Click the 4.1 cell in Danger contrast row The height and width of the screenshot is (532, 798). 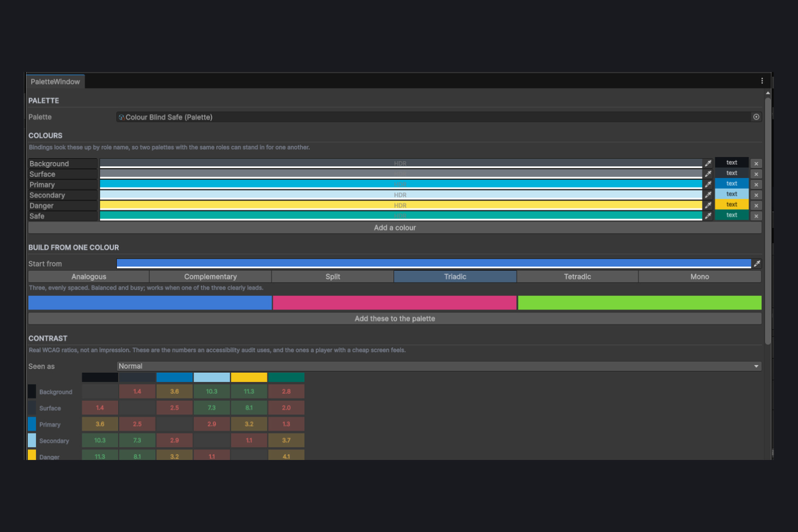click(286, 455)
